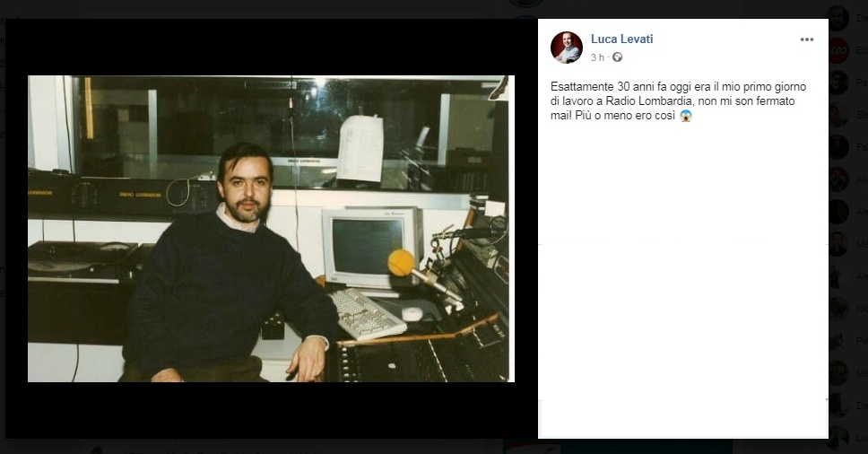This screenshot has width=868, height=454.
Task: Open chat with the red LEGO avatar contact
Action: click(x=838, y=50)
